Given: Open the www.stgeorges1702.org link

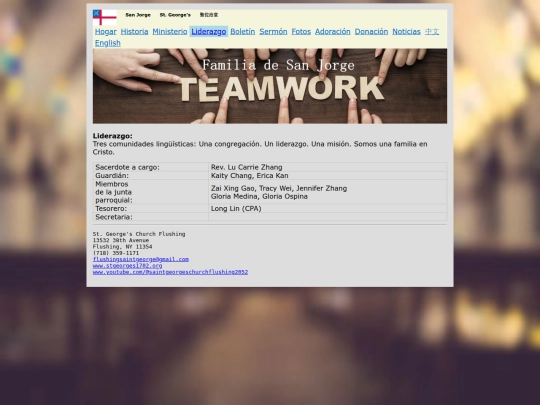Looking at the screenshot, I should 127,266.
